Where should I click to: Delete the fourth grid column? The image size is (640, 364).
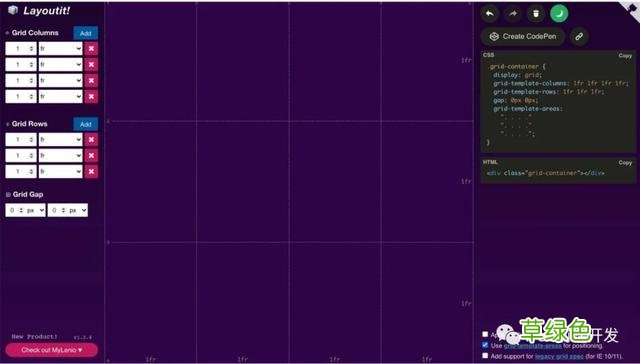91,96
